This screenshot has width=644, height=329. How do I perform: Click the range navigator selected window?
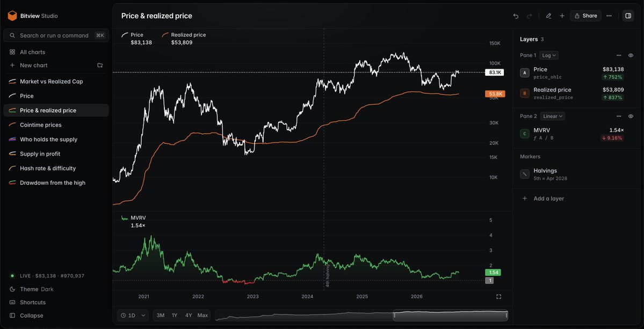coord(451,316)
